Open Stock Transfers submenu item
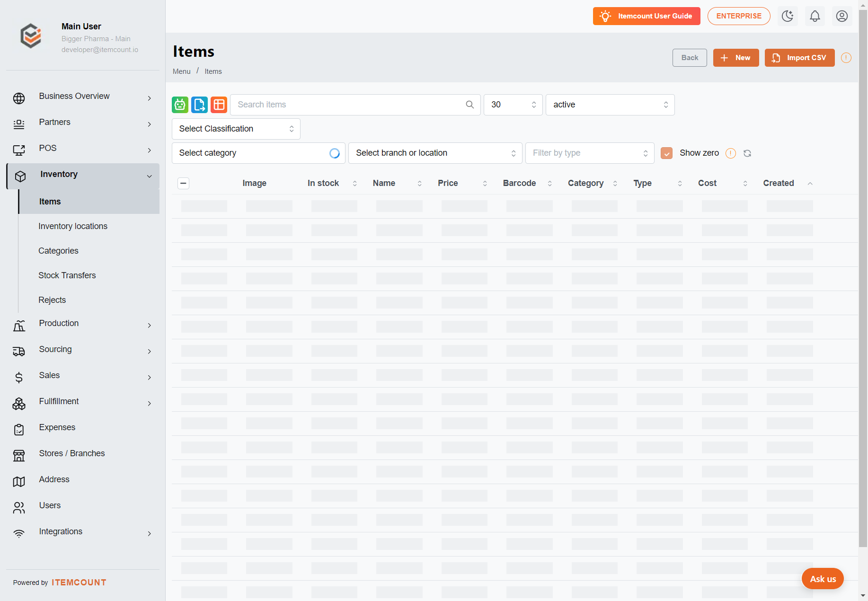 click(67, 275)
